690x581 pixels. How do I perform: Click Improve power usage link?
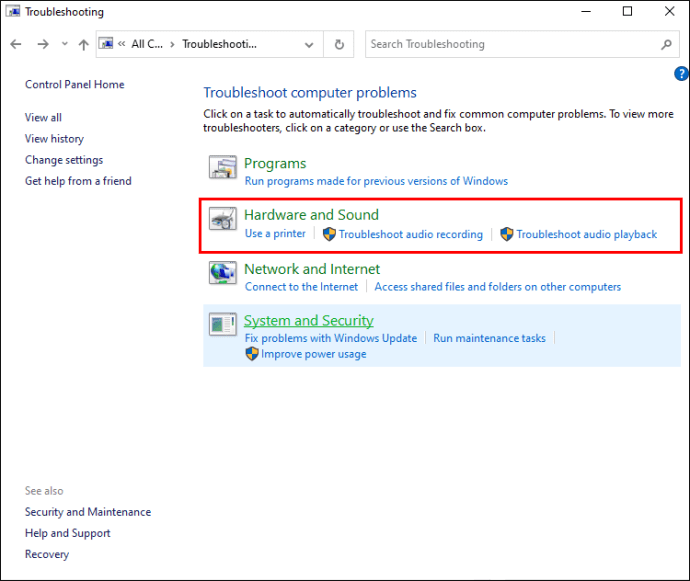pyautogui.click(x=314, y=354)
